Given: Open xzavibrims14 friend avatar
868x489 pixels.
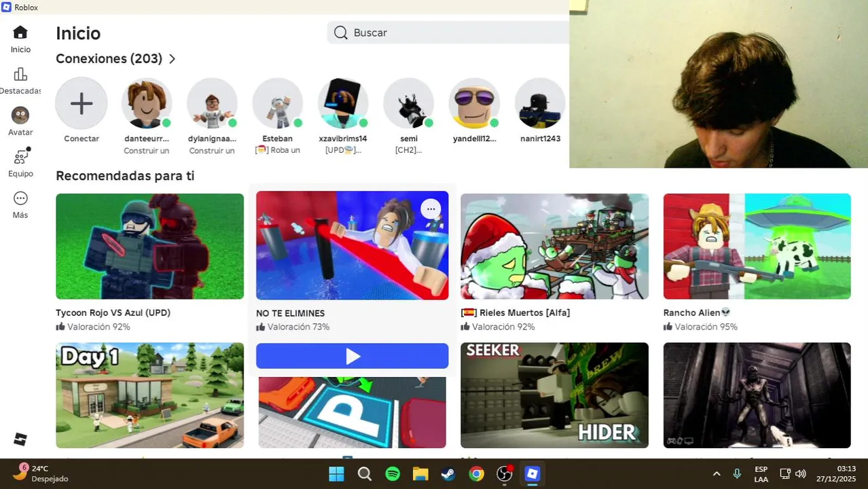Looking at the screenshot, I should [343, 104].
